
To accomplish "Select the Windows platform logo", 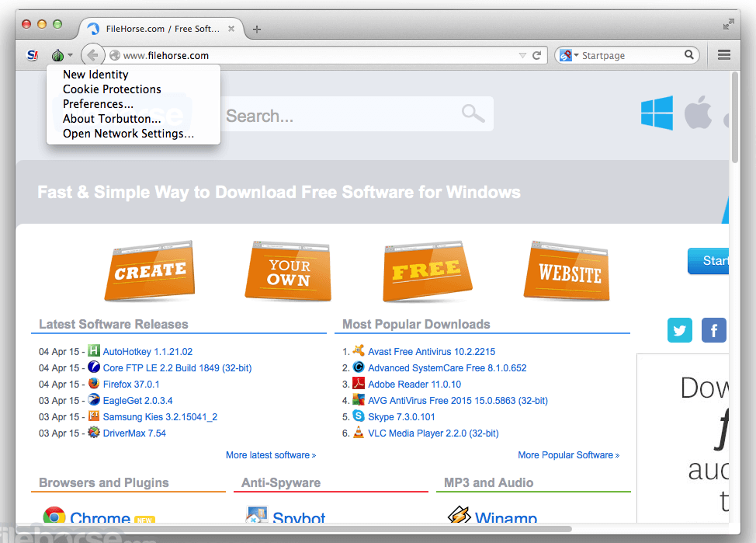I will [x=657, y=113].
